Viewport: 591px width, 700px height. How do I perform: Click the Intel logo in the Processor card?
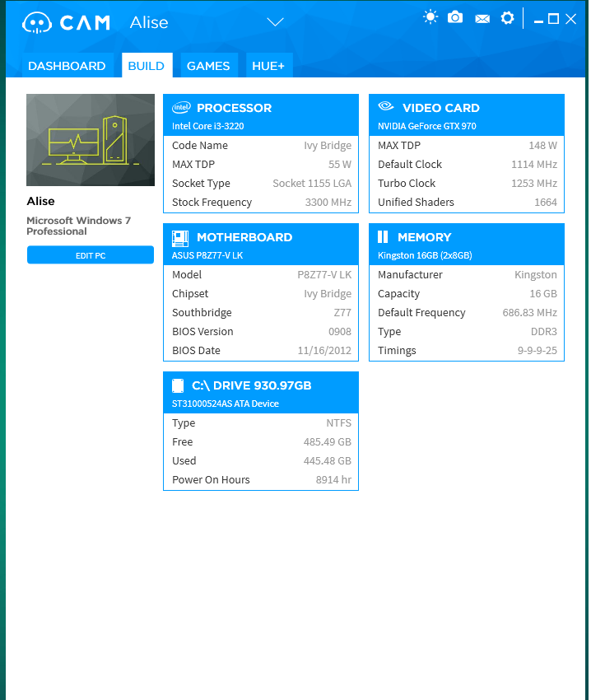(x=181, y=107)
